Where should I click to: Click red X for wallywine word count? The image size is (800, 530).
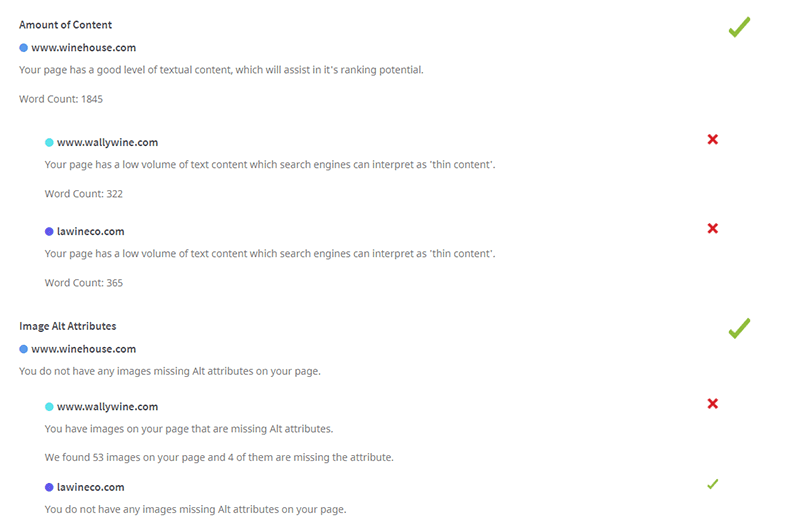pyautogui.click(x=712, y=139)
